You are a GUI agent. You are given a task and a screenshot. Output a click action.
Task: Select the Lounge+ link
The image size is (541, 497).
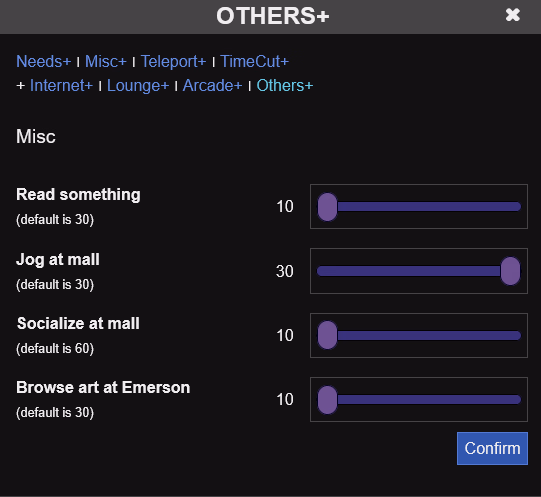138,86
